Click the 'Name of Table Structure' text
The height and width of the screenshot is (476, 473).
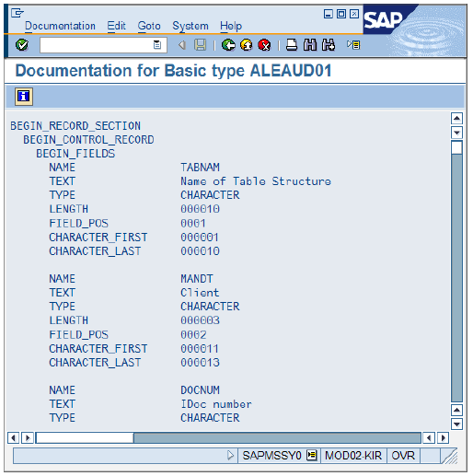pyautogui.click(x=256, y=181)
